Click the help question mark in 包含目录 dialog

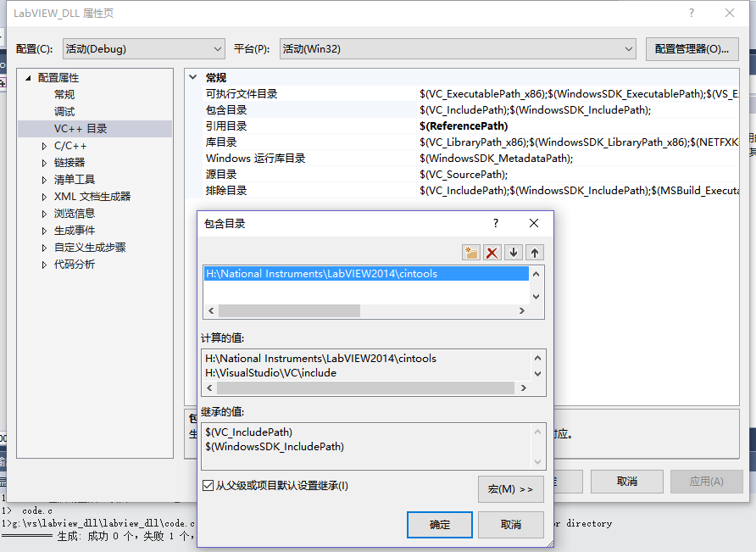click(x=495, y=223)
